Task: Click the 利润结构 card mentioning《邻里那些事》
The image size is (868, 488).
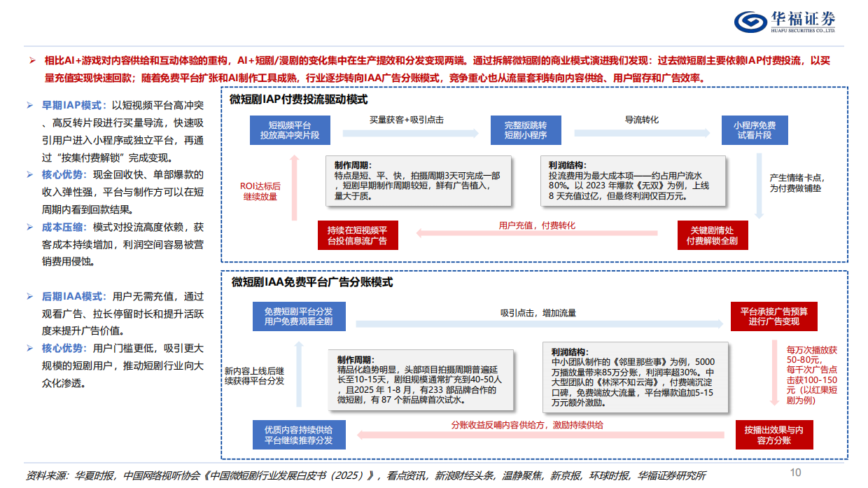Action: pos(634,379)
